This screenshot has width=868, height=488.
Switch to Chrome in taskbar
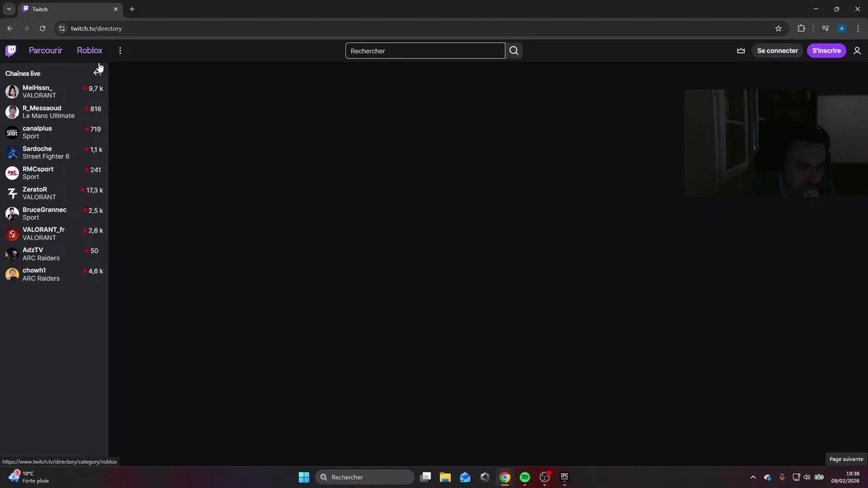pos(505,477)
